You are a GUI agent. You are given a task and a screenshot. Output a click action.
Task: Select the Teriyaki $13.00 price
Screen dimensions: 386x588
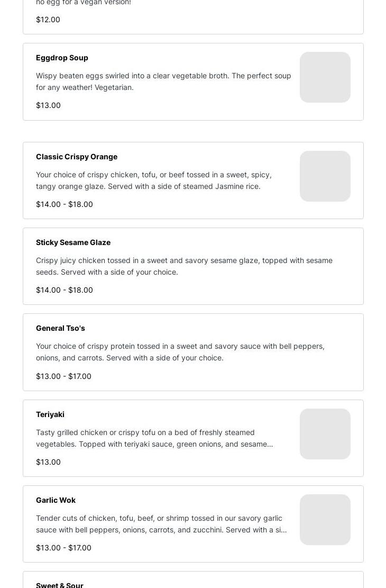[x=48, y=462]
